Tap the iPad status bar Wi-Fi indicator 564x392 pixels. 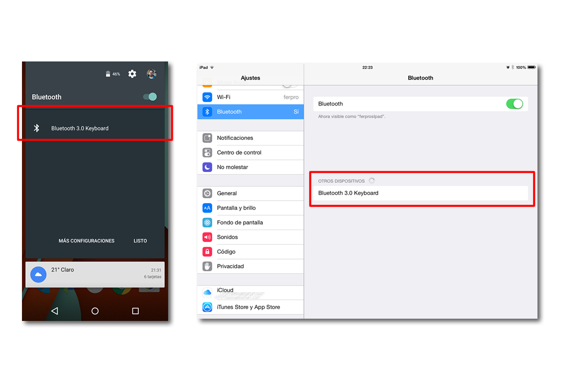212,67
